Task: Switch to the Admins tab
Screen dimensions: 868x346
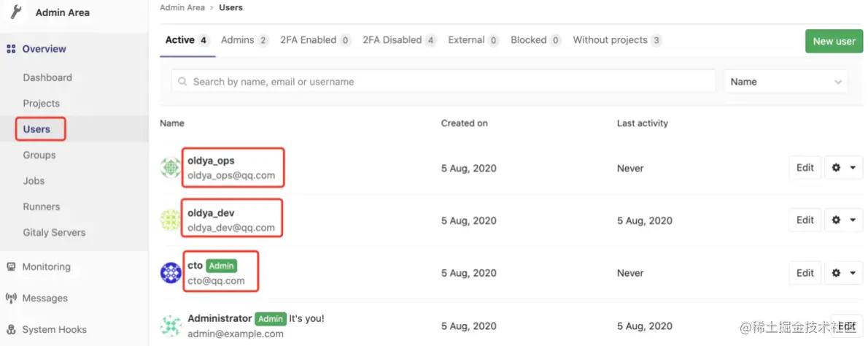Action: [x=244, y=40]
